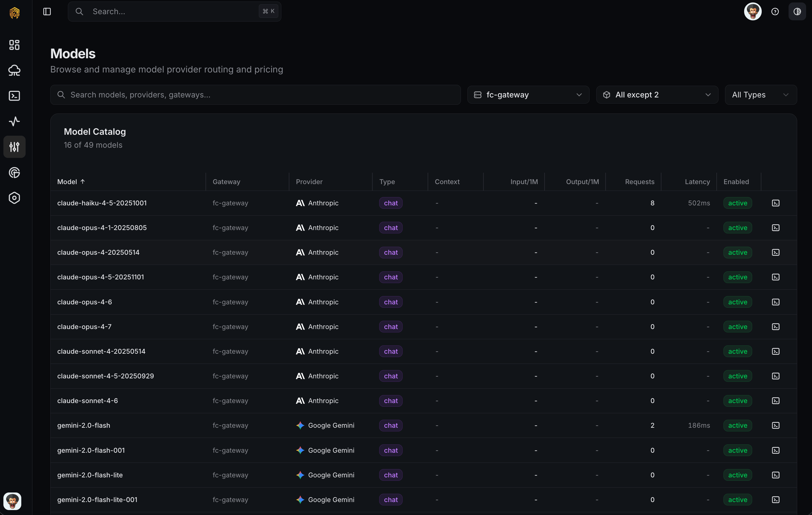Toggle the theme contrast button
Image resolution: width=812 pixels, height=515 pixels.
(x=797, y=11)
